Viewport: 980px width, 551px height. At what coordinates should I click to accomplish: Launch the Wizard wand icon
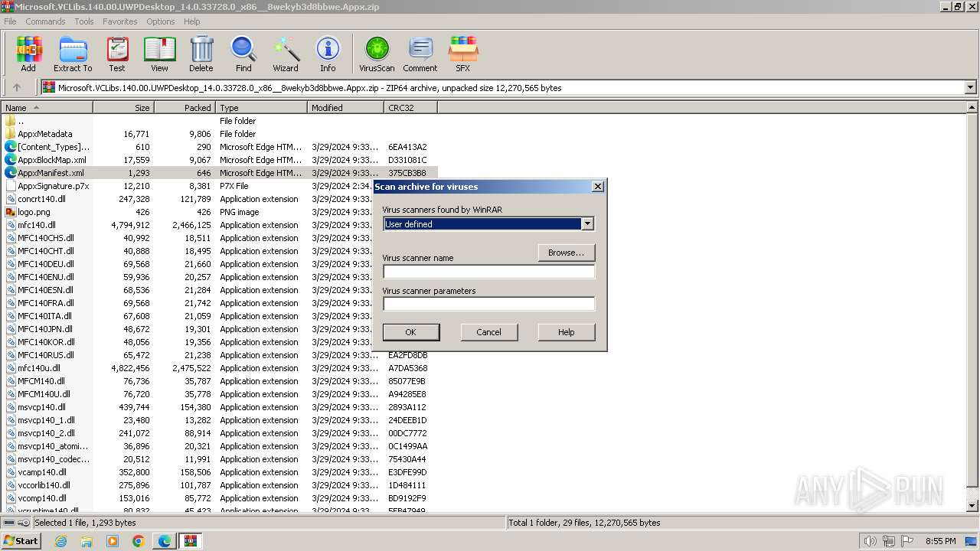click(x=286, y=54)
